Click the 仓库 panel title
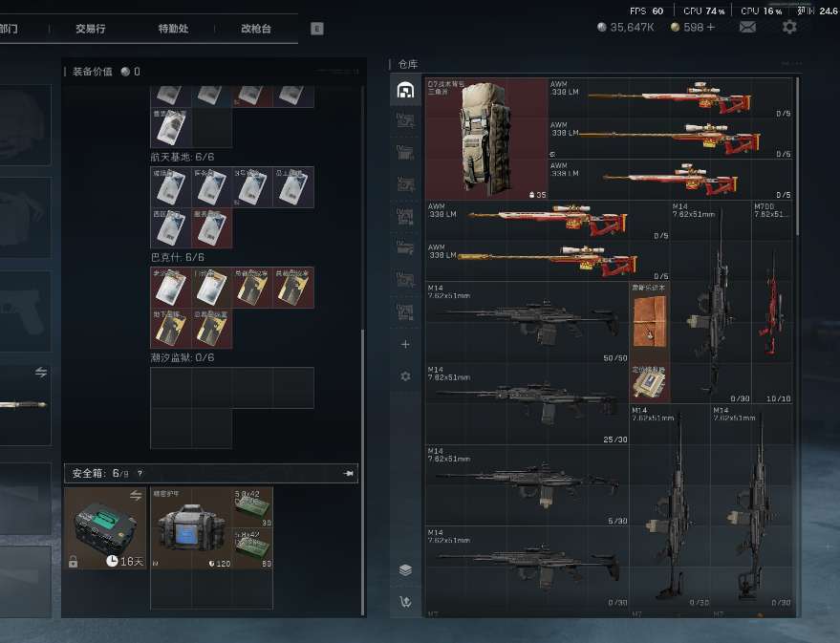The image size is (840, 643). [408, 64]
